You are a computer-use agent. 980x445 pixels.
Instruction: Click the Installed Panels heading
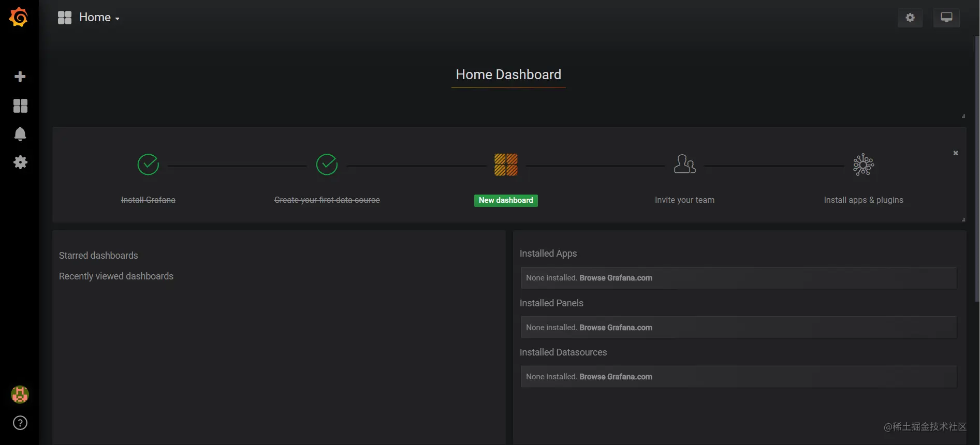pos(551,303)
